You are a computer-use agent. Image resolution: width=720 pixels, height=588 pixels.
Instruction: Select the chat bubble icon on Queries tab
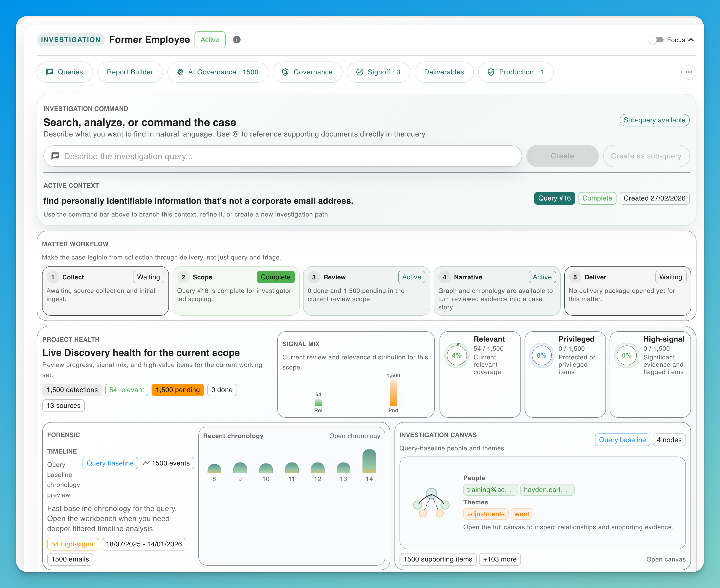point(50,72)
